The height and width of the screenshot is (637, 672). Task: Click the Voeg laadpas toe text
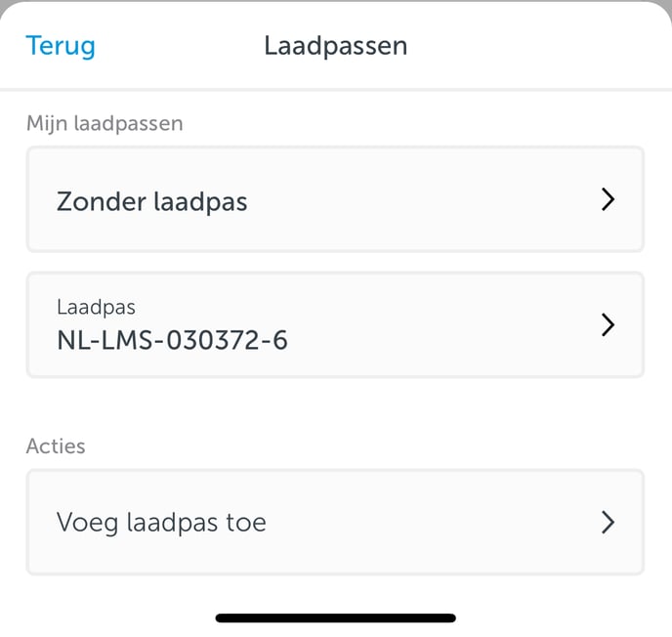tap(161, 523)
